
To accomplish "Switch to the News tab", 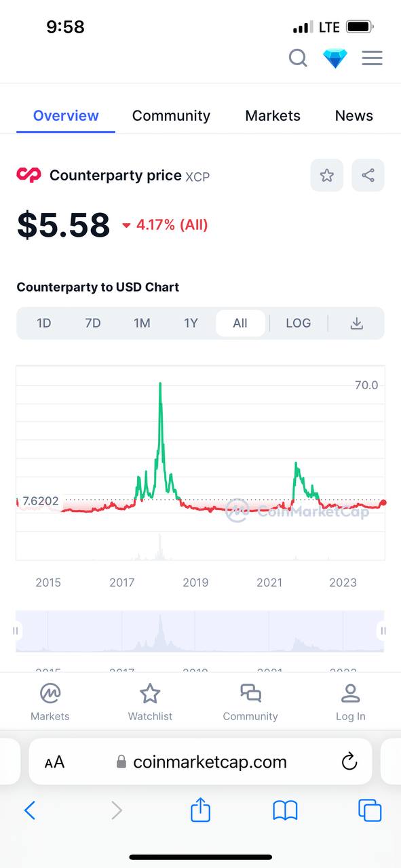I will click(354, 116).
